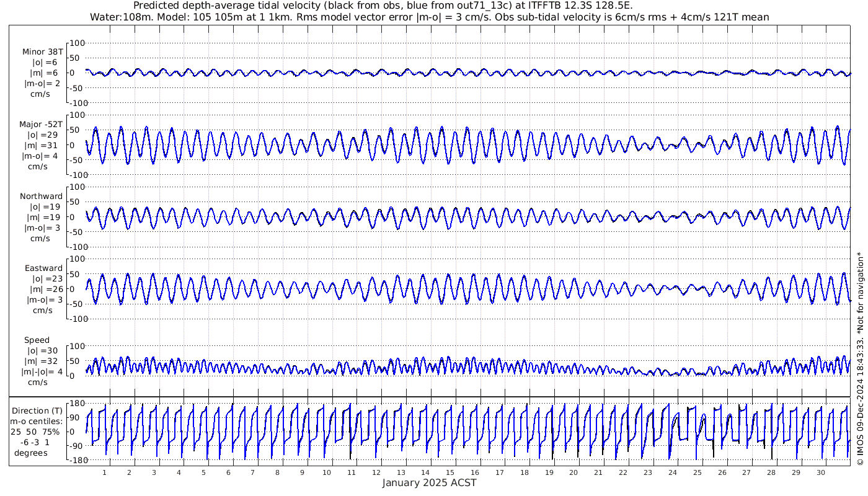Viewport: 868px width, 496px height.
Task: Click the '100' top tick of the Minor panel
Action: click(x=77, y=43)
